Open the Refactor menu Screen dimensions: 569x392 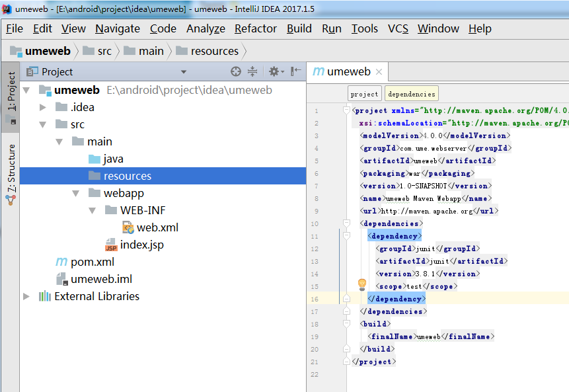click(255, 28)
